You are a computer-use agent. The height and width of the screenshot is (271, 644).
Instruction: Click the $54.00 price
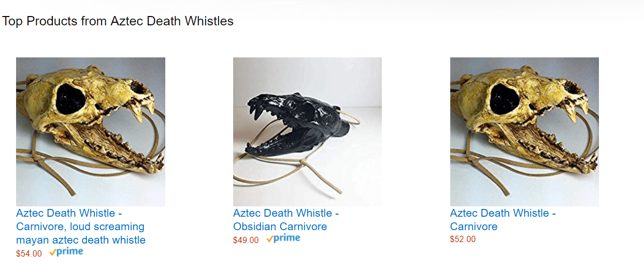[x=29, y=254]
